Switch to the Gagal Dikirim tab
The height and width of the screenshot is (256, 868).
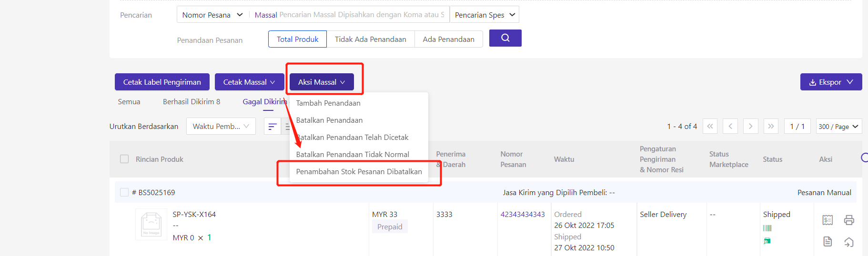pyautogui.click(x=265, y=101)
